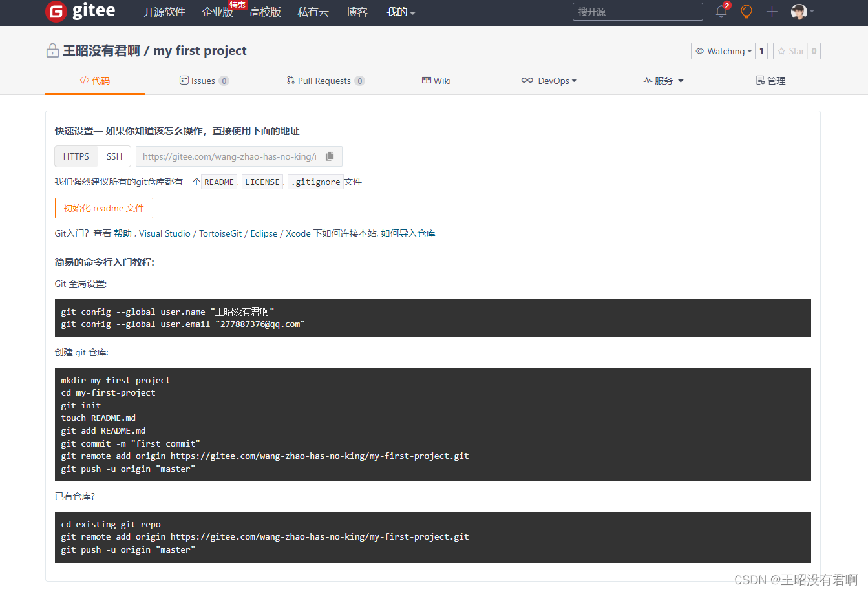Open the Eclipse guide link
The width and height of the screenshot is (868, 592).
pos(264,233)
